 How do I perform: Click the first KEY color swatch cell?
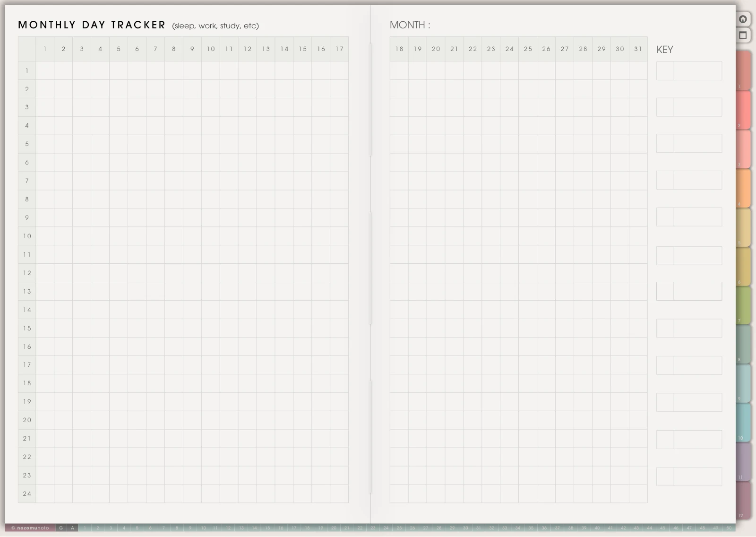[665, 71]
